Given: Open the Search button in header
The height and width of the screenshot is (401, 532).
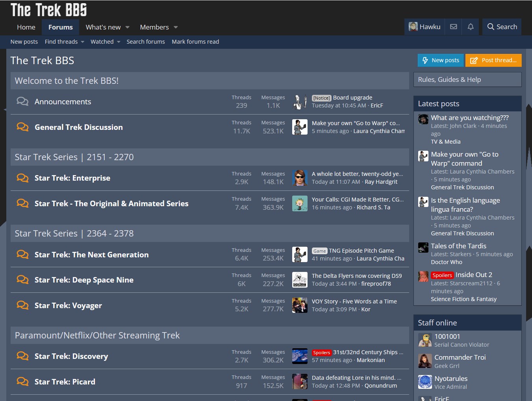Looking at the screenshot, I should (502, 27).
